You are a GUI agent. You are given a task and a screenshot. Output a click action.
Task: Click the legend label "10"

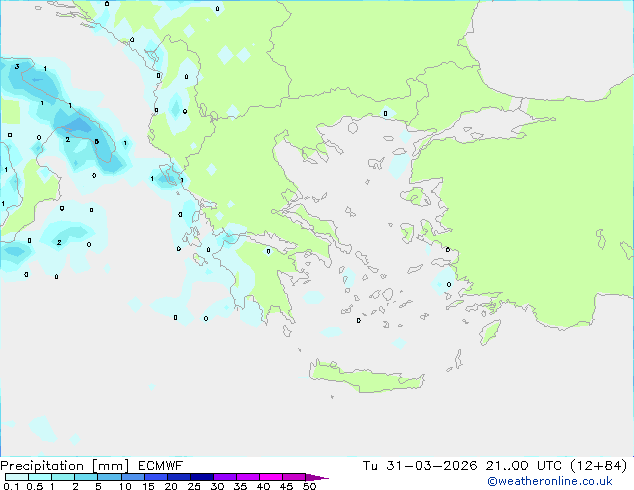(x=125, y=486)
